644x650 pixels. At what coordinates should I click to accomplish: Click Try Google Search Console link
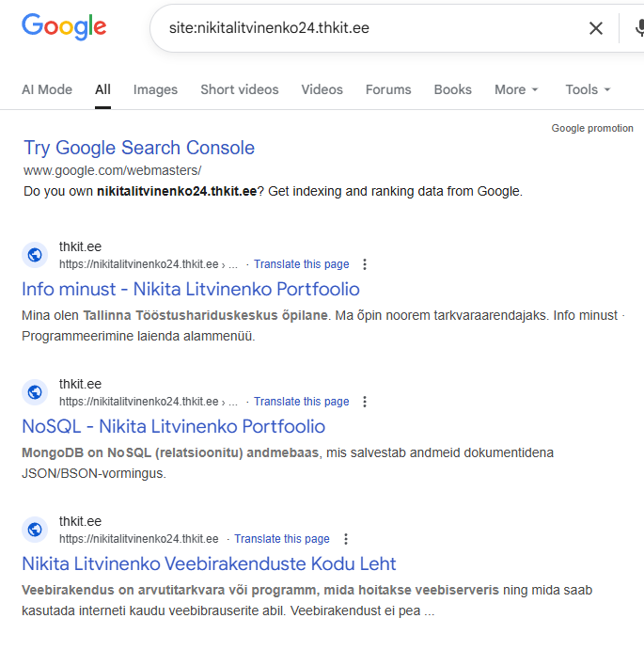click(139, 148)
